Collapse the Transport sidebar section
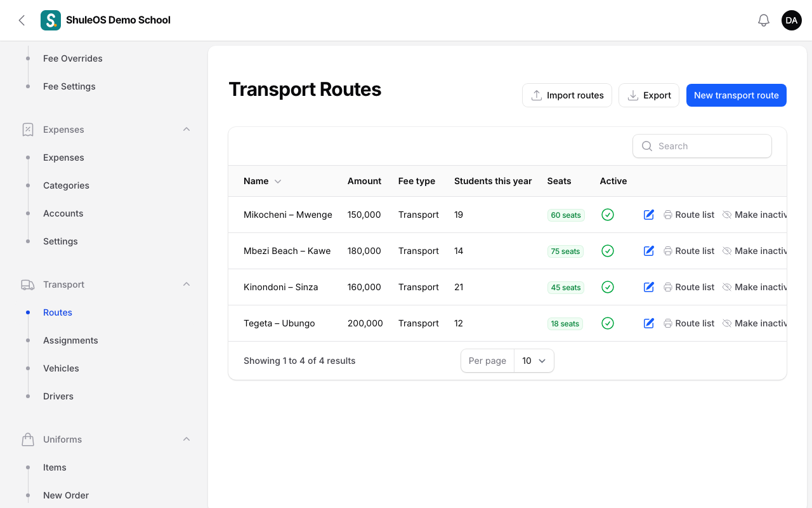This screenshot has height=508, width=812. (187, 284)
